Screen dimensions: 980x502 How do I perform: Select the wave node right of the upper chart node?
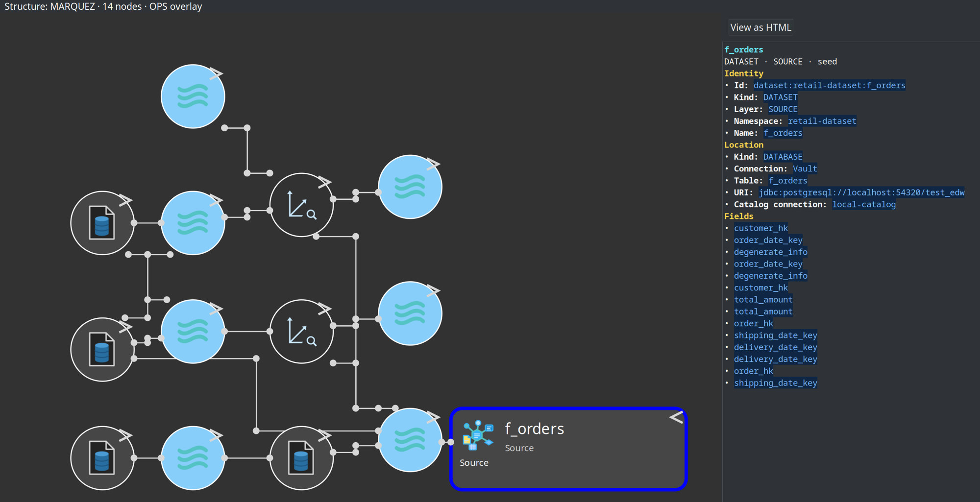[410, 187]
